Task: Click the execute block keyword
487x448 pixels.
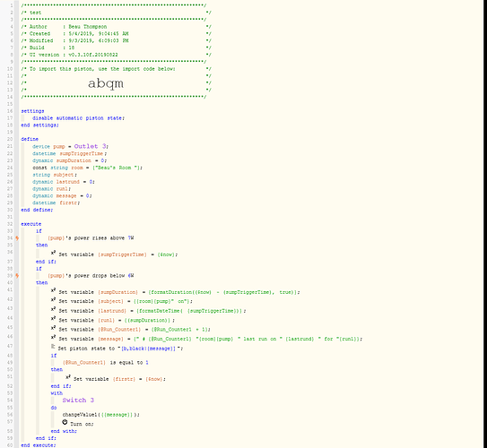Action: tap(31, 224)
